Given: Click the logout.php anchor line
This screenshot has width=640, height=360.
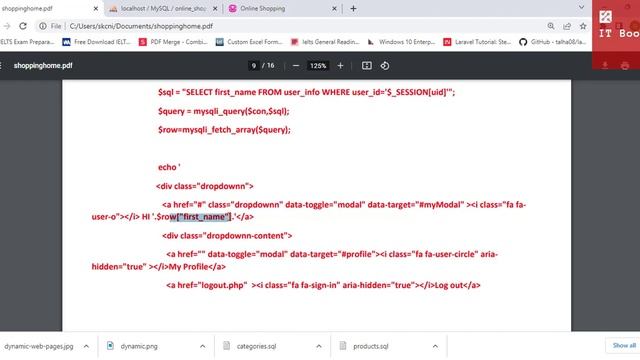Looking at the screenshot, I should (323, 285).
